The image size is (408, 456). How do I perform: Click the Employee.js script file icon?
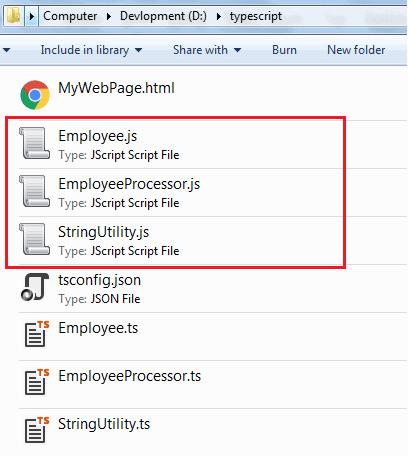[x=35, y=143]
